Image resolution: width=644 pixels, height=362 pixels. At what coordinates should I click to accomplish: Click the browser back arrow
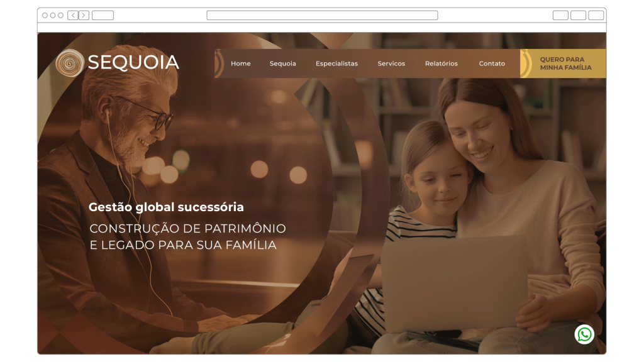click(x=73, y=16)
